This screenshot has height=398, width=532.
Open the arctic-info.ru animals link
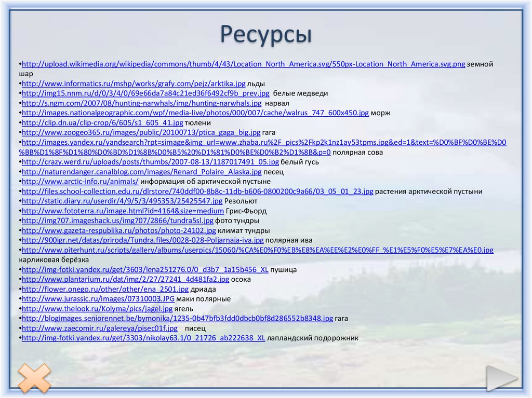(x=80, y=182)
